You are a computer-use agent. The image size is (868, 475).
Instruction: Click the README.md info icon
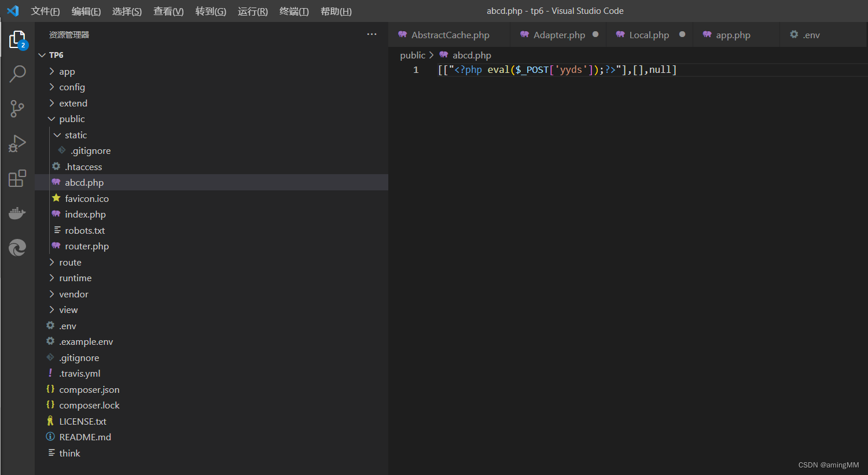tap(50, 437)
